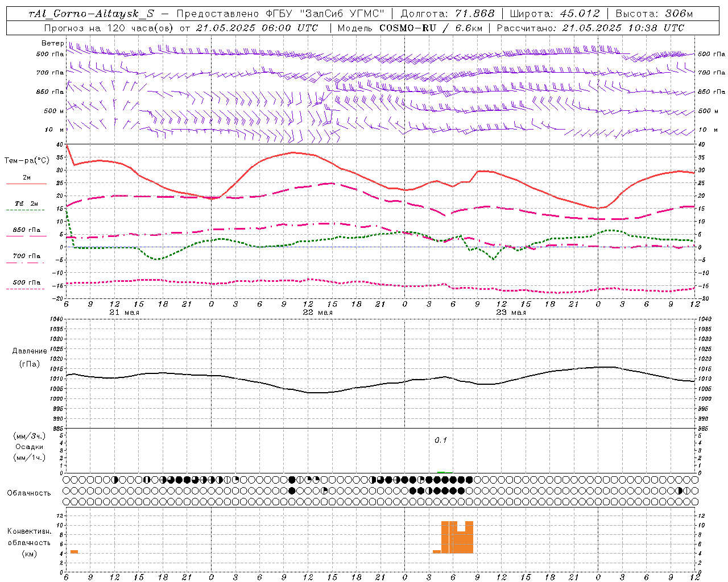Click the 850 гПа temperature legend entry

27,230
